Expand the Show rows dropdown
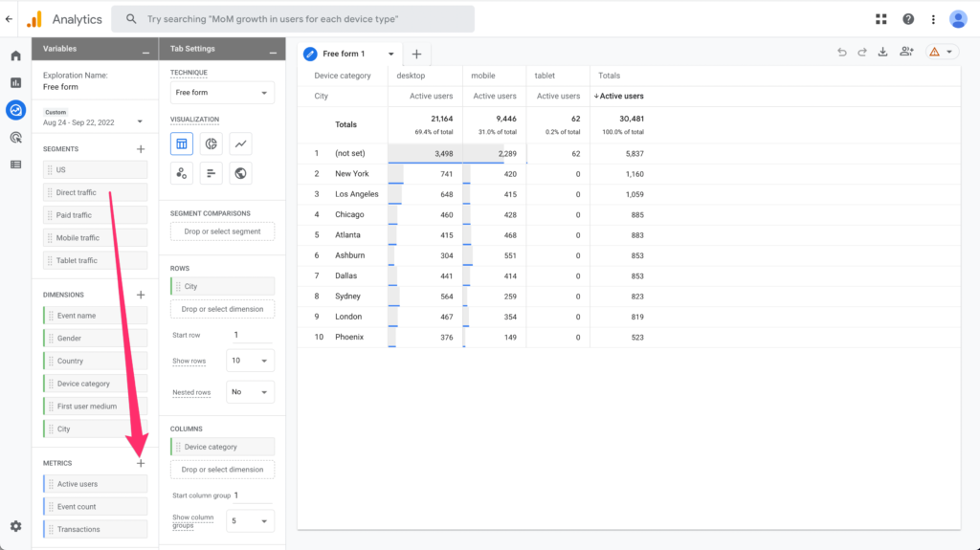This screenshot has height=550, width=980. tap(250, 361)
